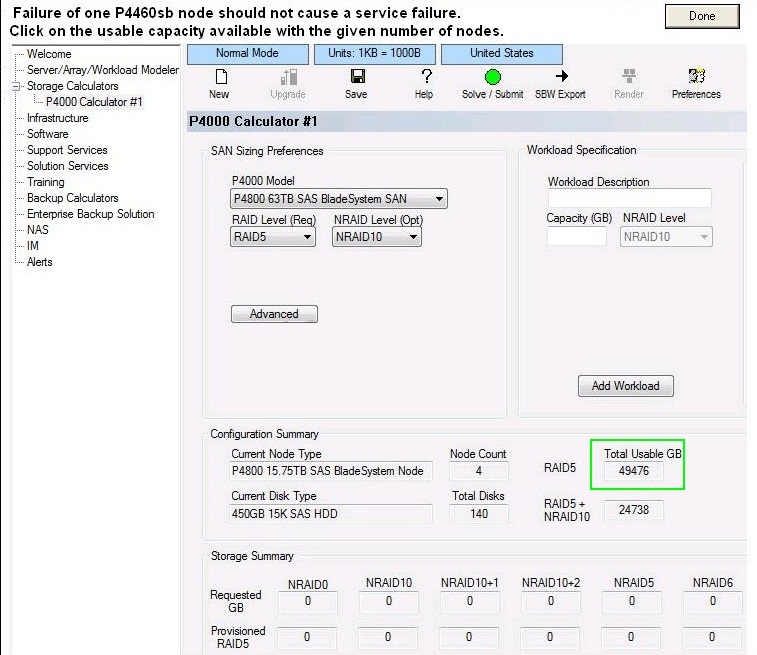
Task: Click the Provisioned RAID5 NRAID10+1 field
Action: pyautogui.click(x=469, y=637)
